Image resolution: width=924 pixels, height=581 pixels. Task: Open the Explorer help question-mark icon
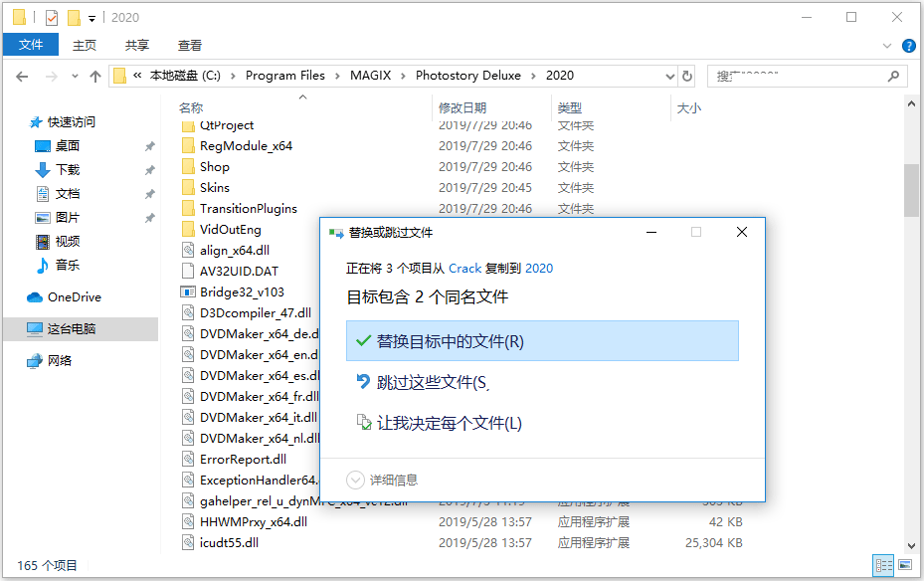pos(908,46)
